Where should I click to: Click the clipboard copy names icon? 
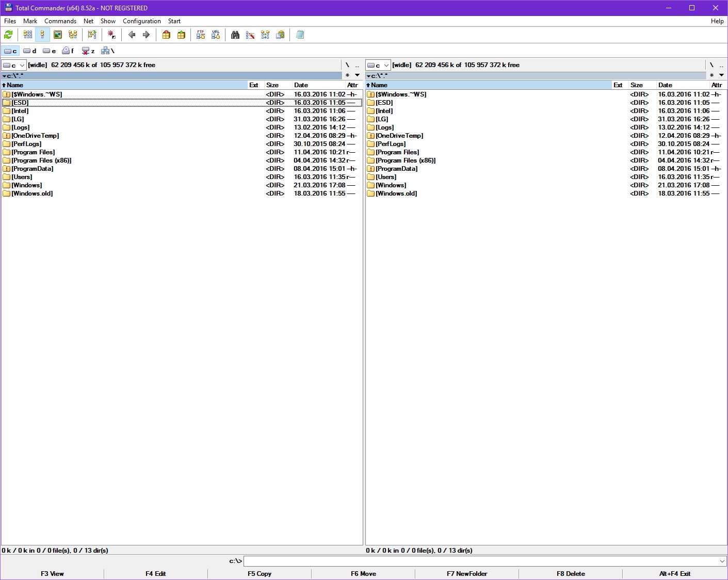tap(280, 35)
